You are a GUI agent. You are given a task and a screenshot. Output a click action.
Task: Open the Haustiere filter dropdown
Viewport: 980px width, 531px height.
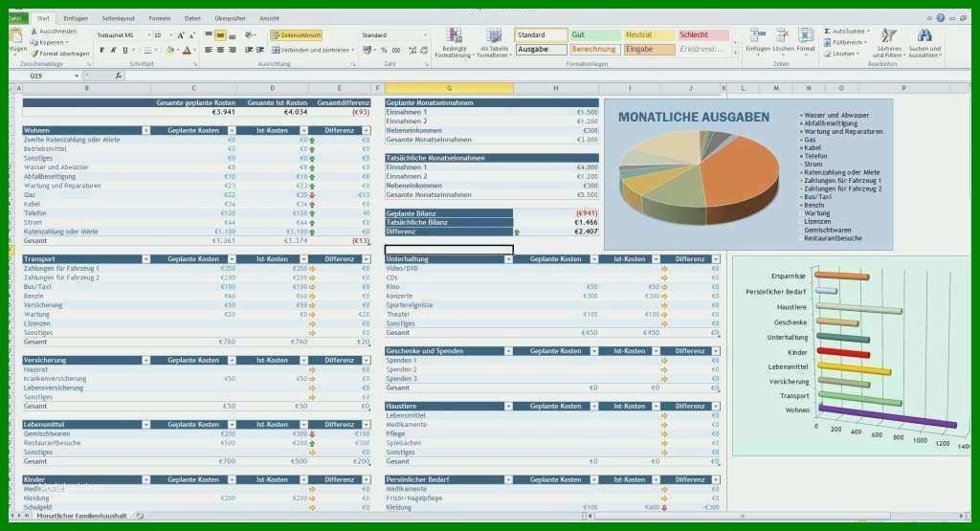(508, 407)
